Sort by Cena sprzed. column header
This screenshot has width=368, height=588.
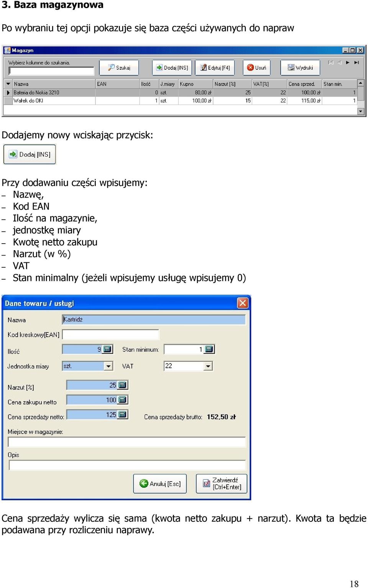[x=305, y=84]
